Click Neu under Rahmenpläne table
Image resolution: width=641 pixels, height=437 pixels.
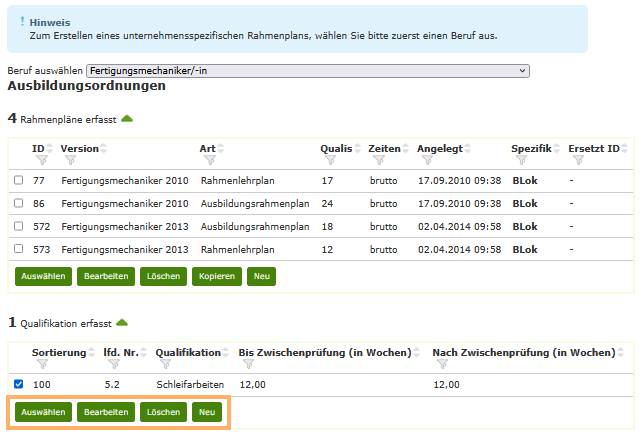[262, 276]
